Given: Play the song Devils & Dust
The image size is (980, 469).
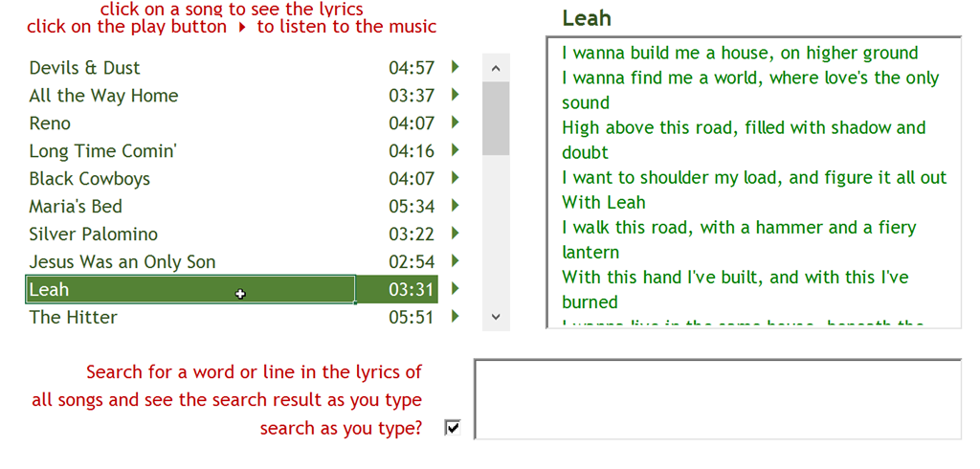Looking at the screenshot, I should click(455, 66).
